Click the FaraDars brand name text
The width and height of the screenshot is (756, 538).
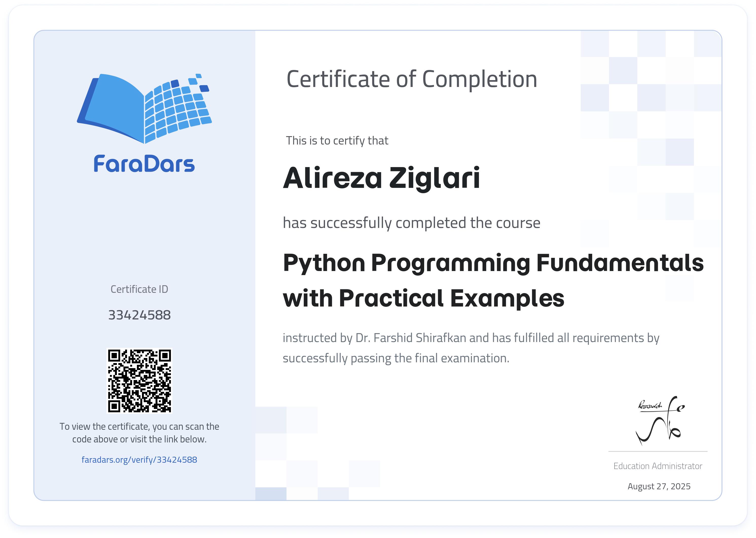click(144, 164)
